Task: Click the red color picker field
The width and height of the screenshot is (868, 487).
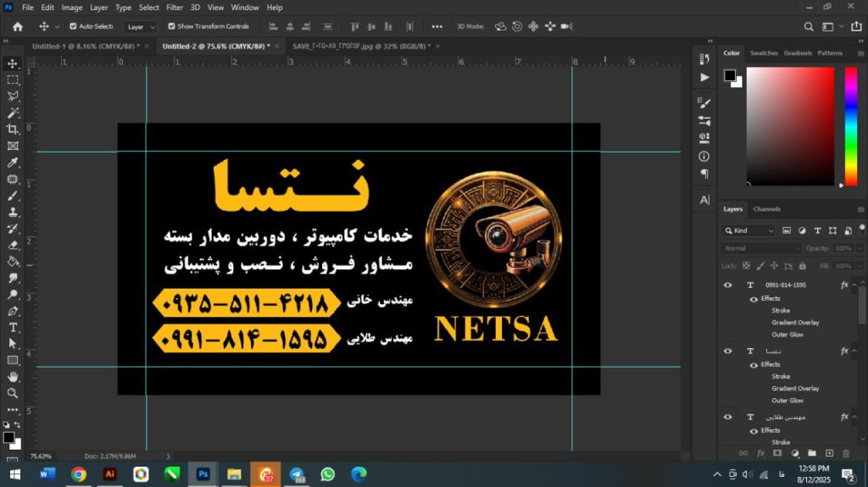Action: [x=790, y=127]
